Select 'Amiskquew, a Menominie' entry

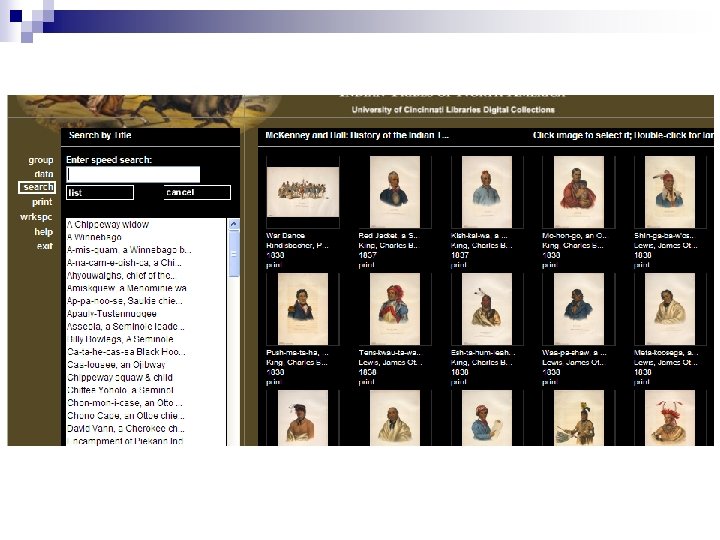[x=126, y=288]
